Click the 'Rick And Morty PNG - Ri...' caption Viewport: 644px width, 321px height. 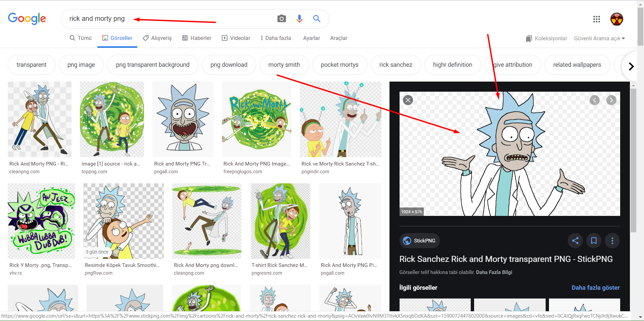[x=39, y=164]
